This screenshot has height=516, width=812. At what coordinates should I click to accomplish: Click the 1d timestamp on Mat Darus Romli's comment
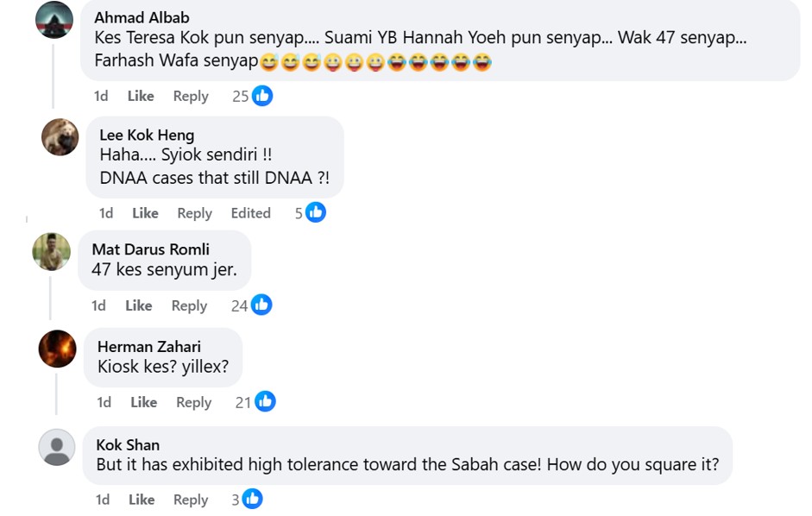[x=98, y=305]
